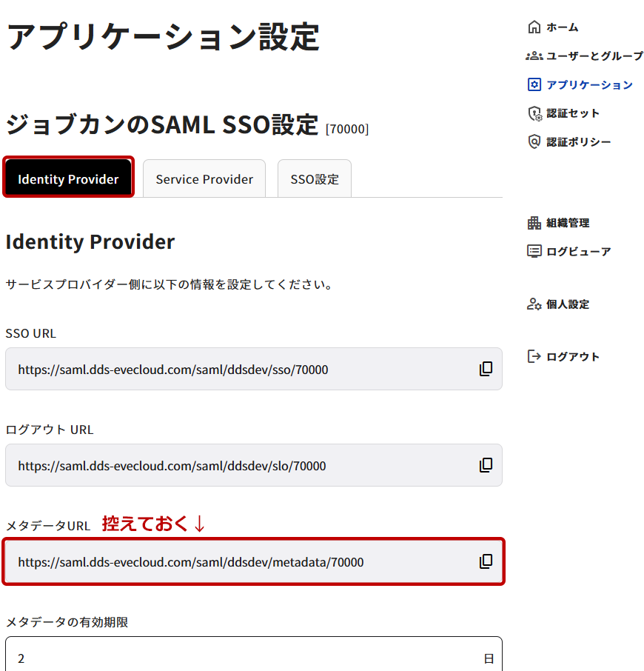The width and height of the screenshot is (644, 671).
Task: Click the house icon in the sidebar
Action: (534, 27)
